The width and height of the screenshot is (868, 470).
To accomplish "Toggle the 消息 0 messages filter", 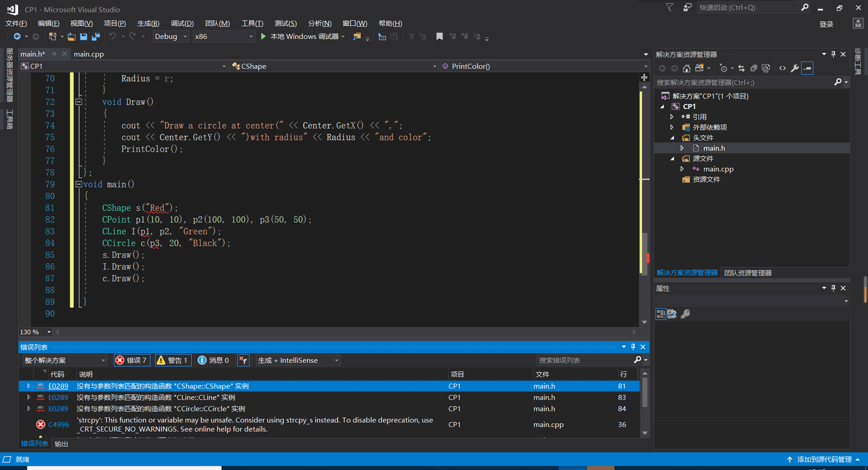I will 213,360.
